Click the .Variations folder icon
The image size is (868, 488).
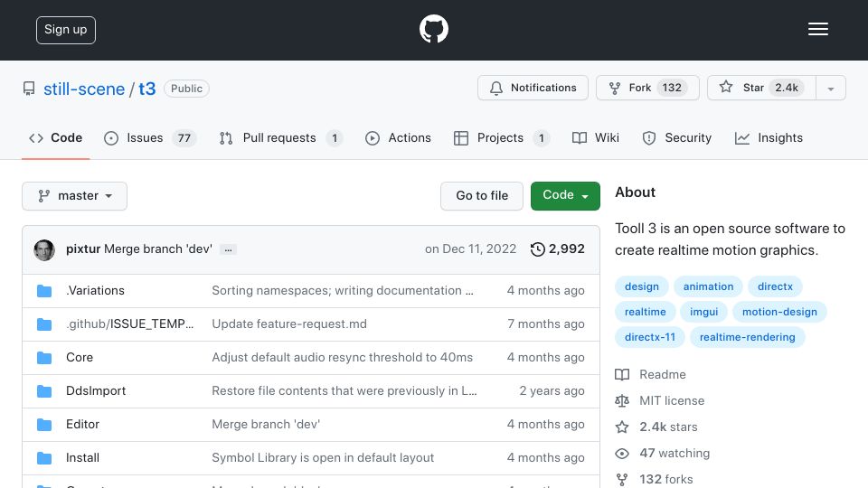(x=44, y=291)
